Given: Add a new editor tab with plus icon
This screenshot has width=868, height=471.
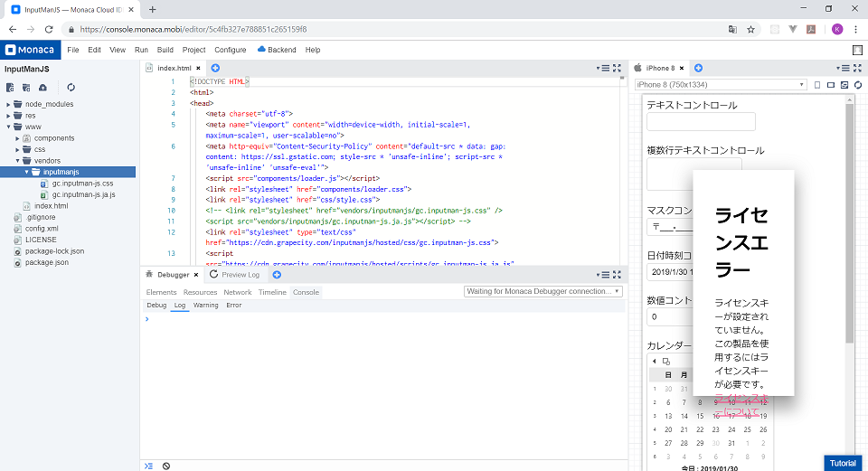Looking at the screenshot, I should click(x=215, y=68).
